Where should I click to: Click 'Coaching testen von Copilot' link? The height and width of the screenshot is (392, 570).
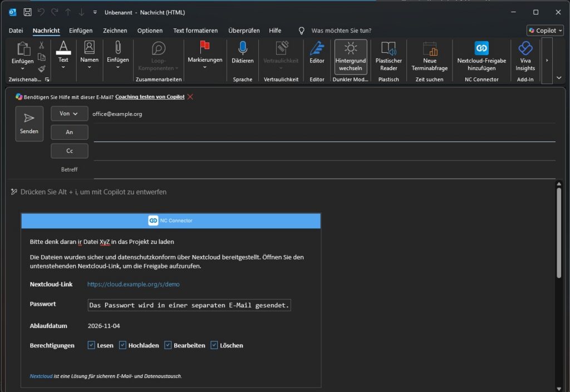pos(150,97)
